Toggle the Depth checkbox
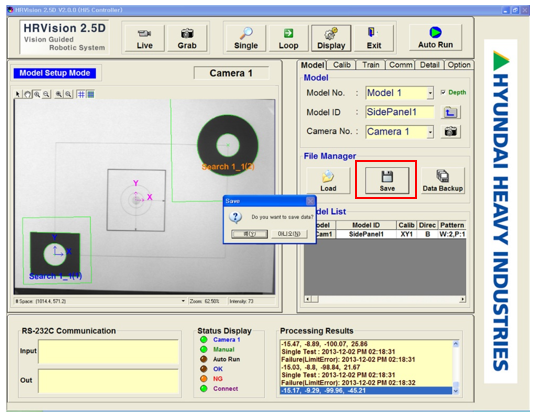The image size is (538, 417). [443, 92]
